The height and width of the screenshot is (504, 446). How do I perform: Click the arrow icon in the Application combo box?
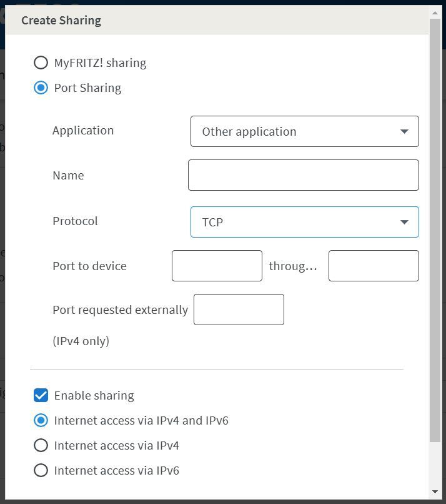click(404, 131)
